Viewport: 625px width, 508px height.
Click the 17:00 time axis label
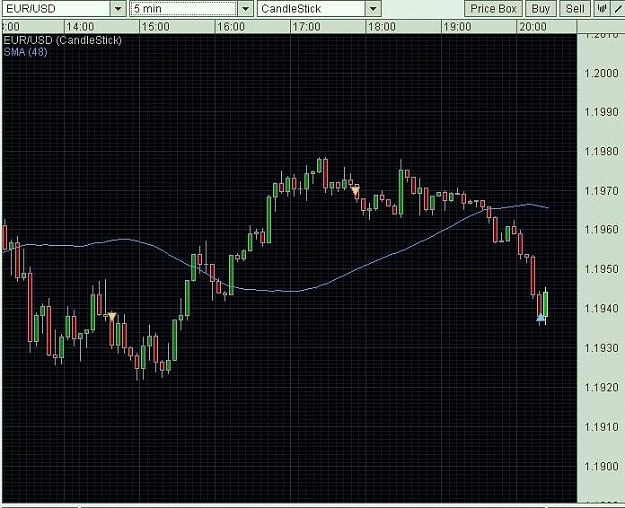(x=306, y=27)
